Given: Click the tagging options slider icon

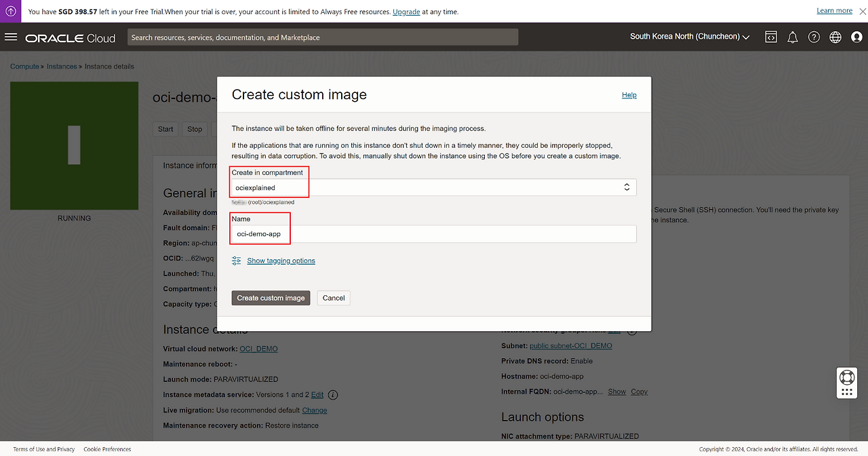Looking at the screenshot, I should tap(236, 261).
